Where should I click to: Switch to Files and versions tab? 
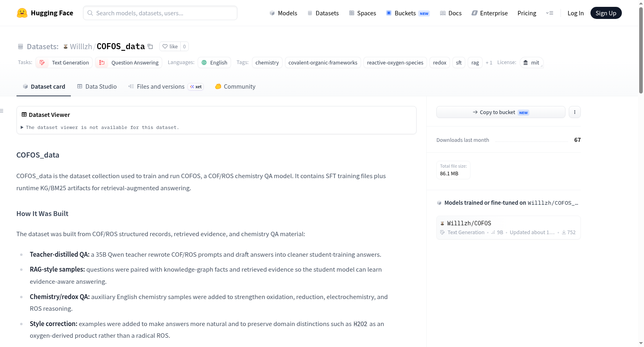(x=166, y=86)
